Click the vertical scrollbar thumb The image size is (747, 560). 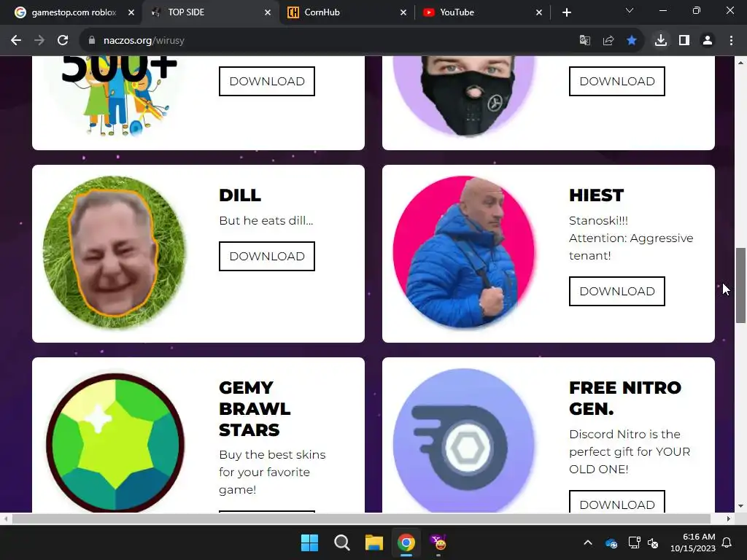[x=740, y=285]
